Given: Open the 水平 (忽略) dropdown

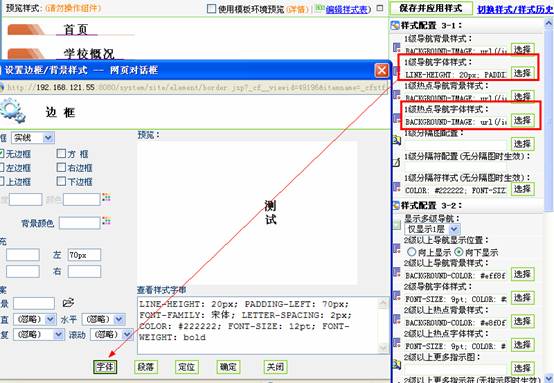Looking at the screenshot, I should 104,319.
